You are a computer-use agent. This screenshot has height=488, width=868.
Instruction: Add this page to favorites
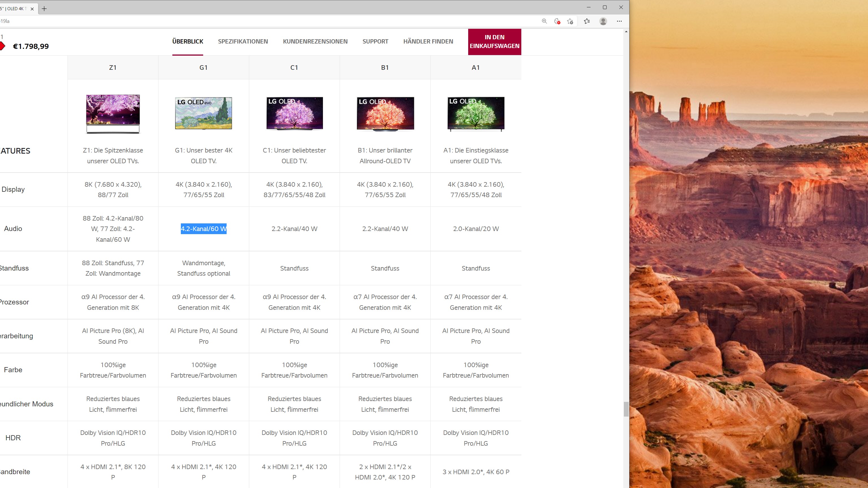[x=570, y=21]
